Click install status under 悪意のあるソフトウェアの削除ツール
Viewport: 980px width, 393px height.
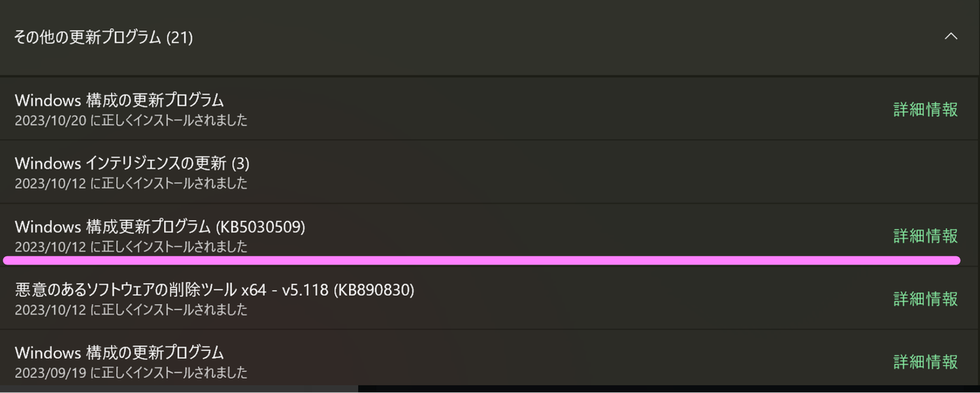pos(131,310)
